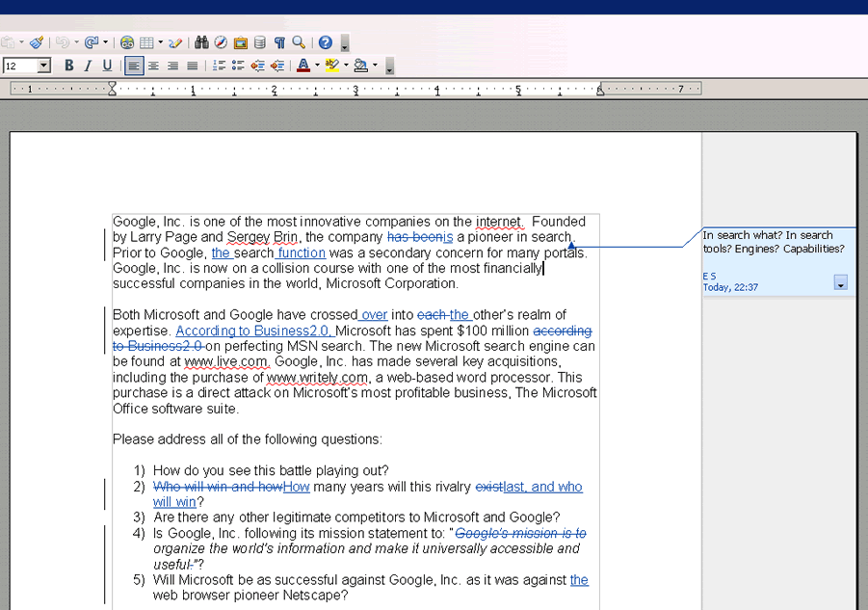
Task: Click the word "Netscape?" in question 5
Action: click(x=316, y=596)
